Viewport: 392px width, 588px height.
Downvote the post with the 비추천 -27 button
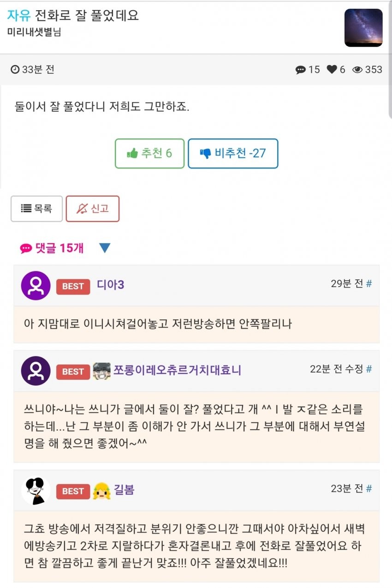pos(233,153)
